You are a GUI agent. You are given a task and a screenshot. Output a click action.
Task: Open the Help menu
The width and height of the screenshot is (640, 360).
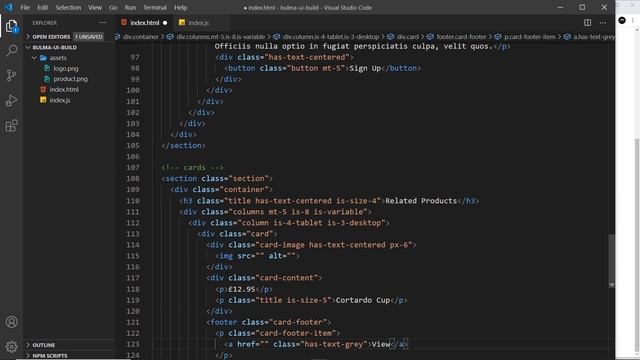point(180,7)
